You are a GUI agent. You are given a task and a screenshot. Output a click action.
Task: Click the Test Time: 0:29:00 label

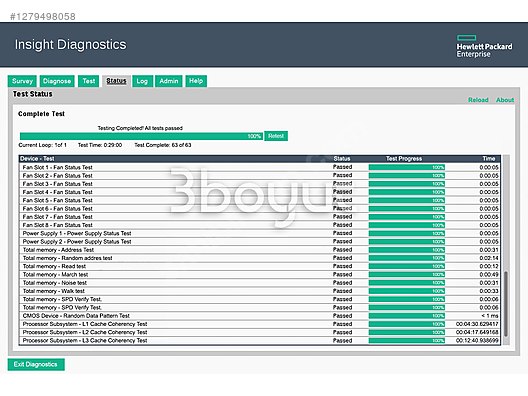coord(100,145)
